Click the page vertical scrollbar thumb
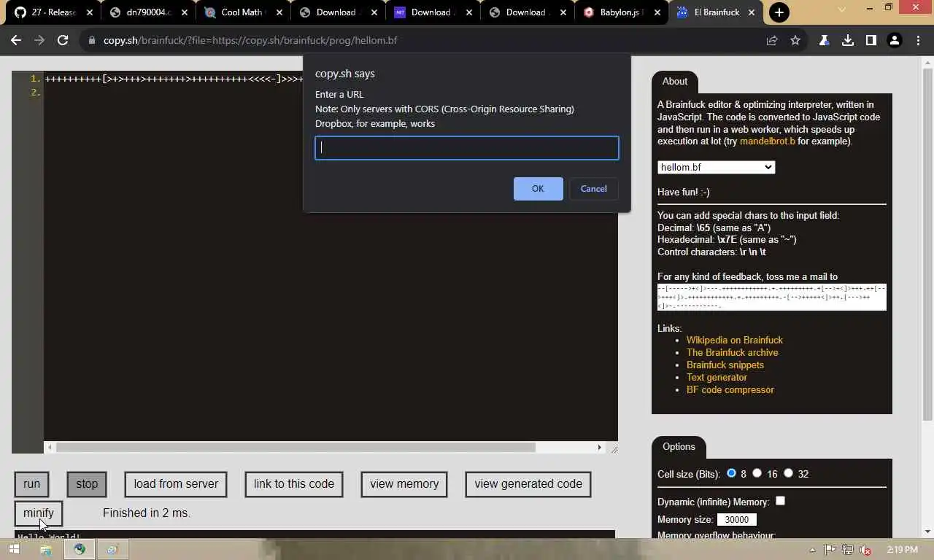The height and width of the screenshot is (560, 934). pos(927,244)
